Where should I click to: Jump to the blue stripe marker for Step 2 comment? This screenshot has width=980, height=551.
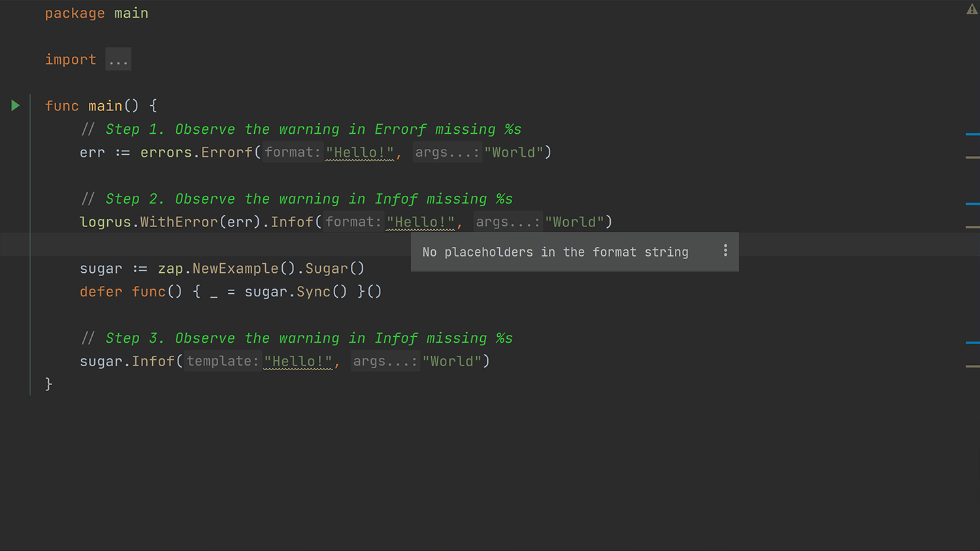(x=972, y=204)
